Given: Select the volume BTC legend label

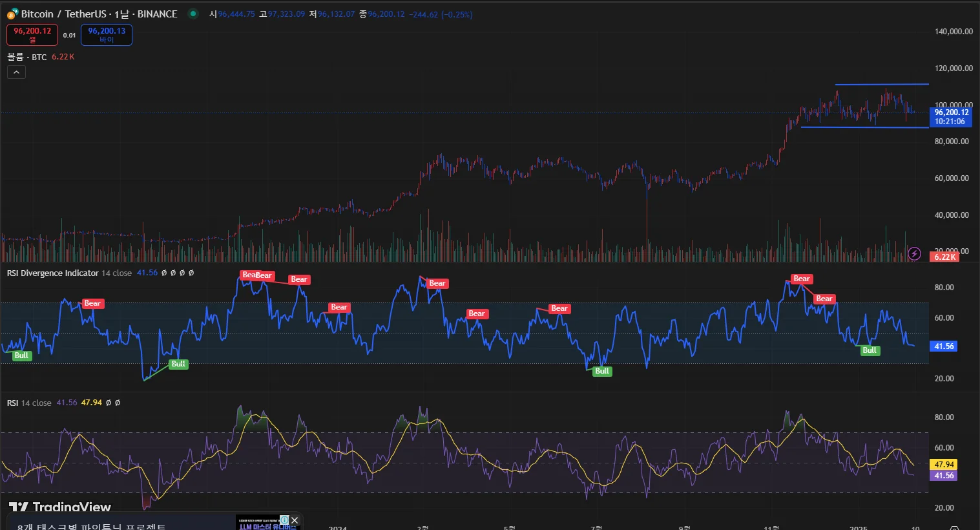Looking at the screenshot, I should (26, 57).
